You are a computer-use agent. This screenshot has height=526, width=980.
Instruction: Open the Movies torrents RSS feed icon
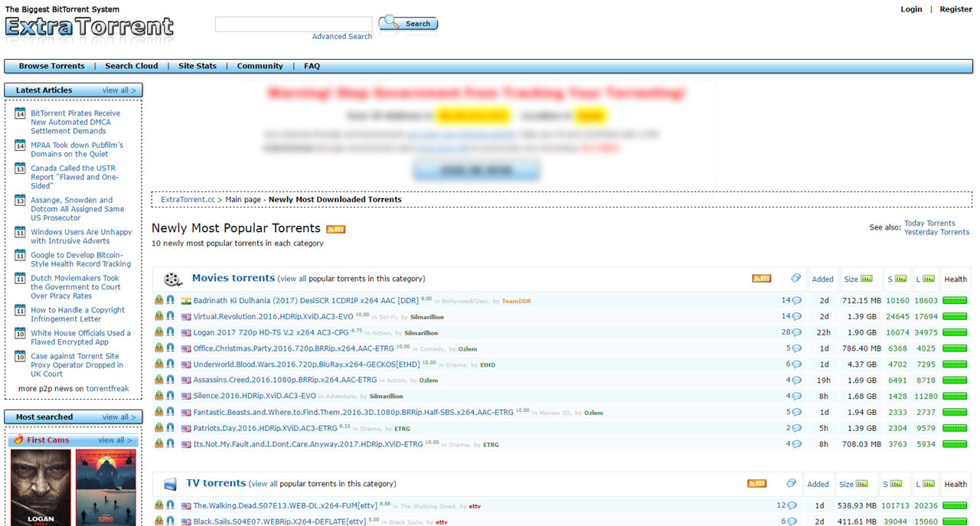pyautogui.click(x=762, y=279)
